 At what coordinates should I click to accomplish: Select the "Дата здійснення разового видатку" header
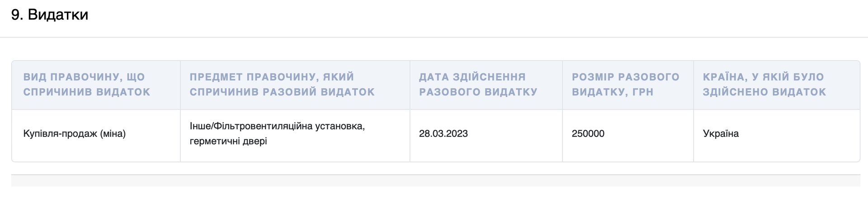click(478, 84)
